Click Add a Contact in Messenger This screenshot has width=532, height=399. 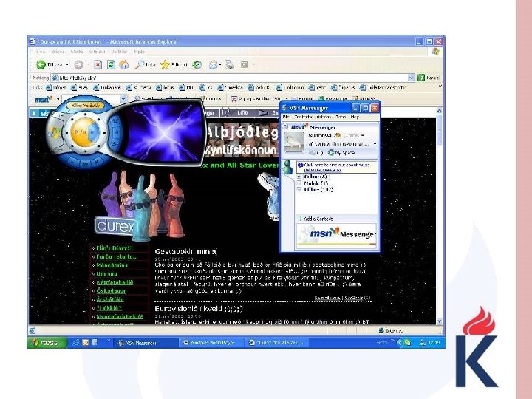point(316,219)
